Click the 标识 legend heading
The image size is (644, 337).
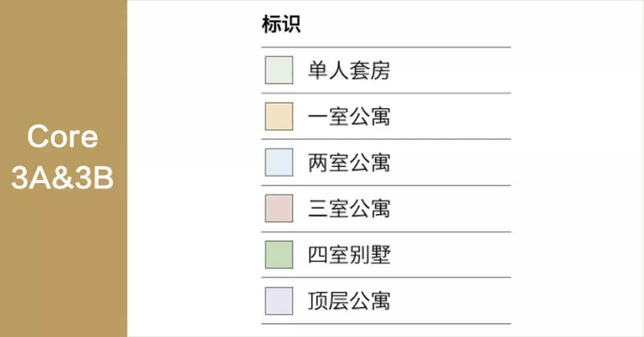[x=281, y=24]
